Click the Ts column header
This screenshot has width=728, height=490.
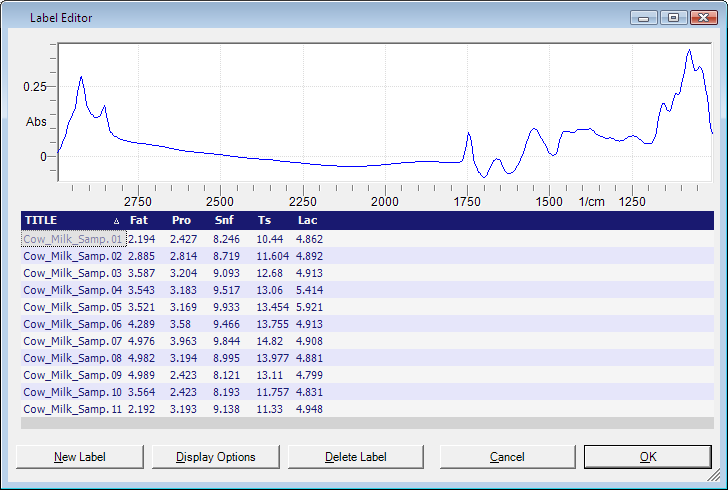(264, 220)
